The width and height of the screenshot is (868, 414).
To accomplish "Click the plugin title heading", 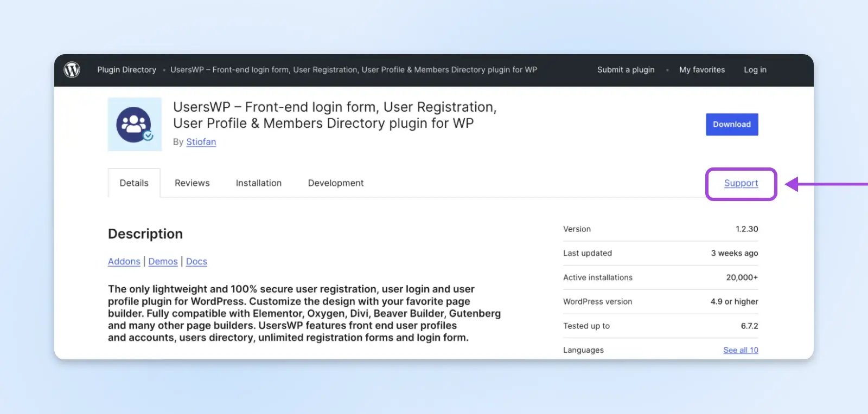I will point(334,115).
